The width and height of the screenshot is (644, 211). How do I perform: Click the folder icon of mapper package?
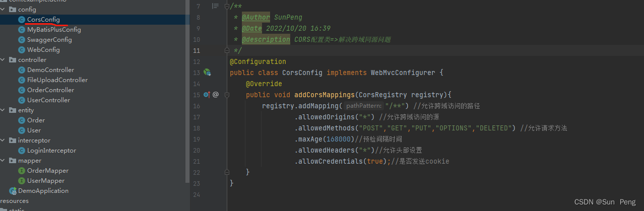pyautogui.click(x=13, y=161)
